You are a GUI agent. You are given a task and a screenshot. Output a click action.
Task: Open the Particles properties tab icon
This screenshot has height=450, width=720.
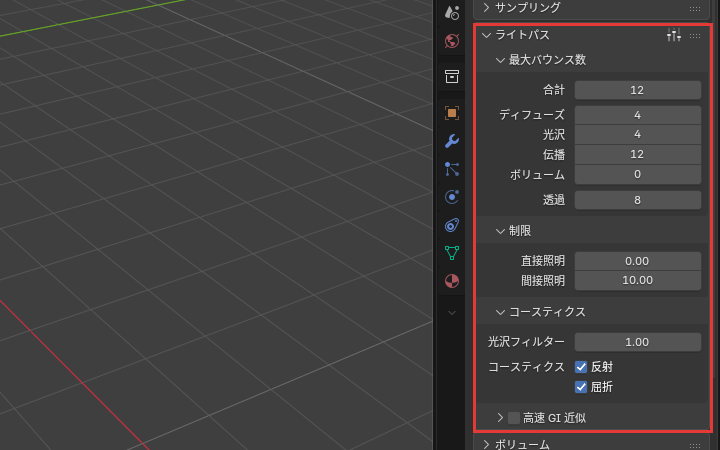[x=452, y=169]
